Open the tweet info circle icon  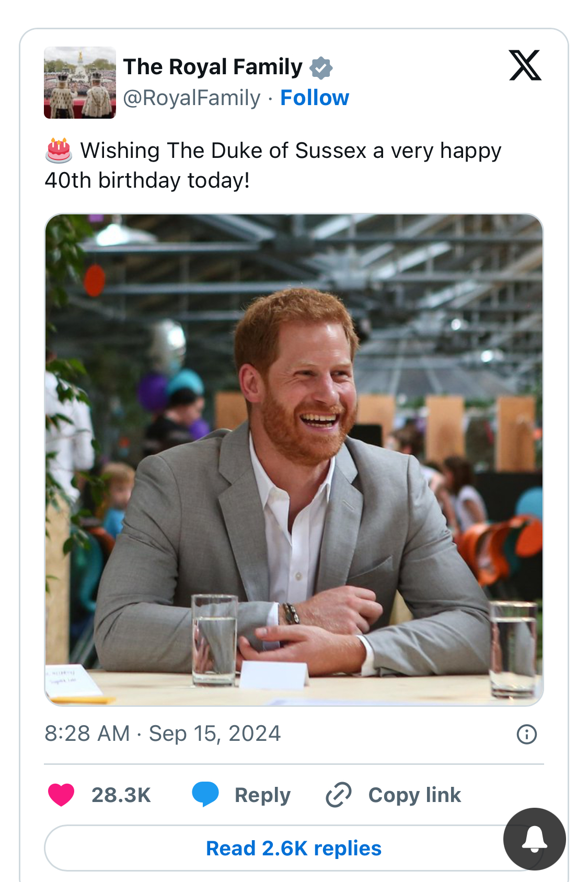(526, 734)
